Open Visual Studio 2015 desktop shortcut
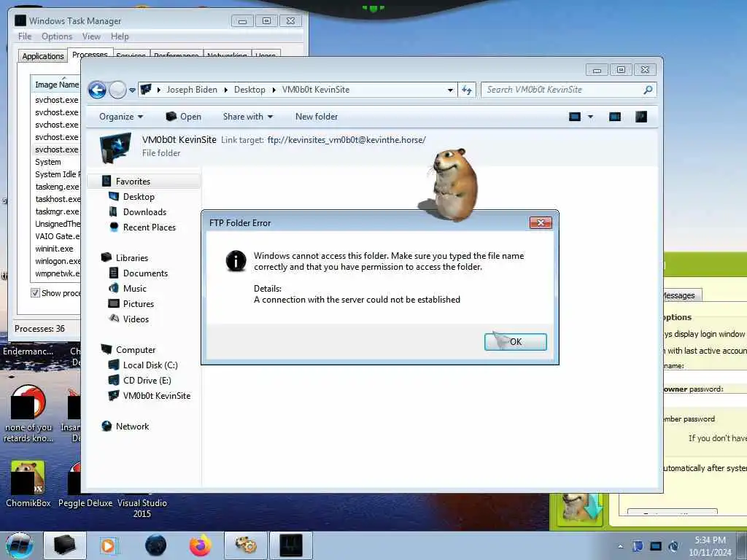Viewport: 747px width, 560px height. click(142, 507)
